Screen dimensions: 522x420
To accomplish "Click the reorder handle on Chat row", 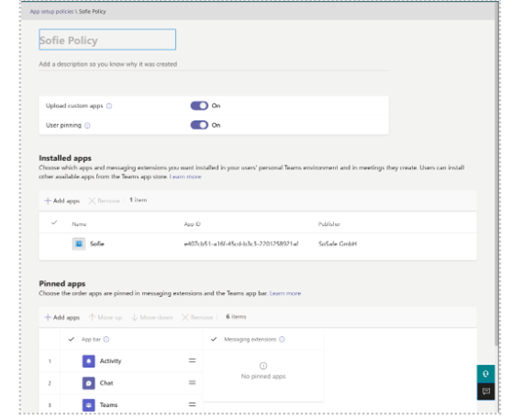I will pos(192,383).
